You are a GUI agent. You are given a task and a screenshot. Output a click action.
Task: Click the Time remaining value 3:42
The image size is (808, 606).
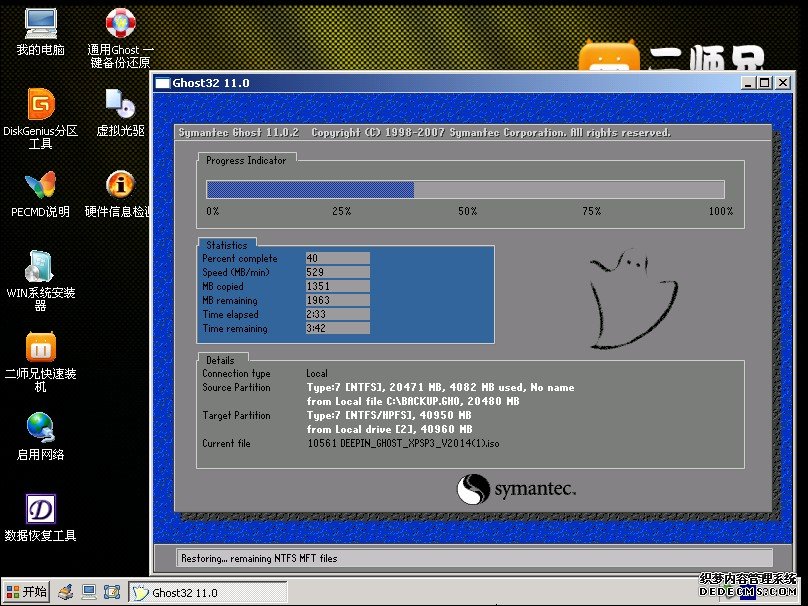pos(338,328)
